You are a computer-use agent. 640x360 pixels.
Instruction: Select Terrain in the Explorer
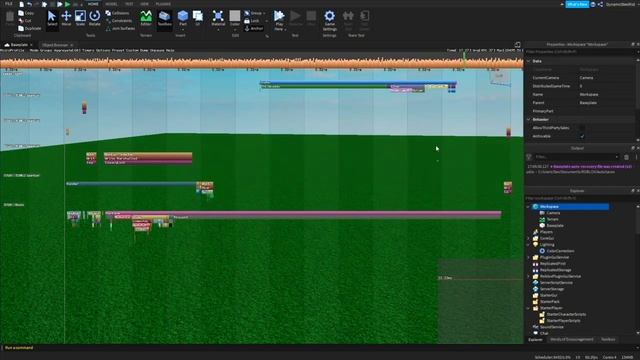point(552,219)
